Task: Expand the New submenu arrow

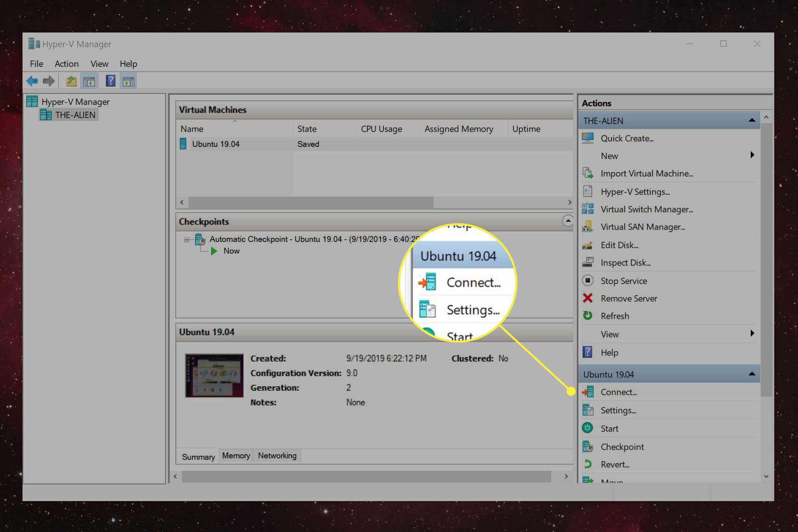Action: pos(752,155)
